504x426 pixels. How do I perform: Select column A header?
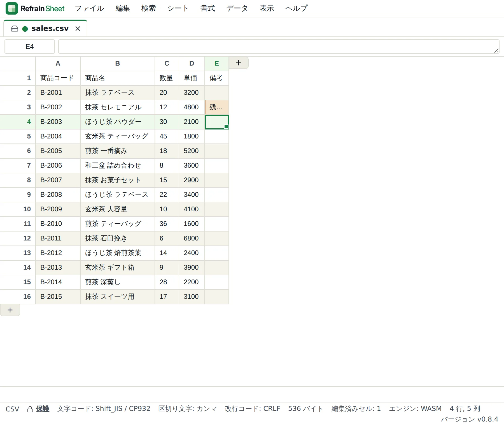[58, 63]
